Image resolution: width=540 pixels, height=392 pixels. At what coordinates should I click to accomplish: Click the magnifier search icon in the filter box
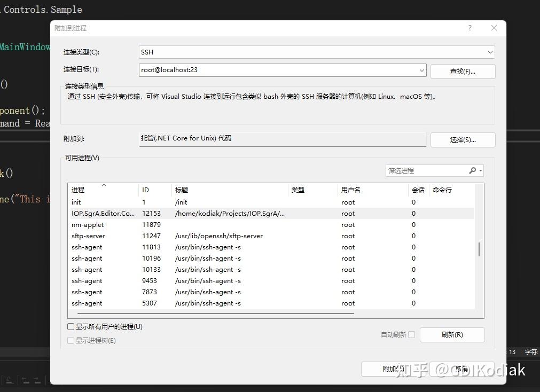(x=472, y=170)
